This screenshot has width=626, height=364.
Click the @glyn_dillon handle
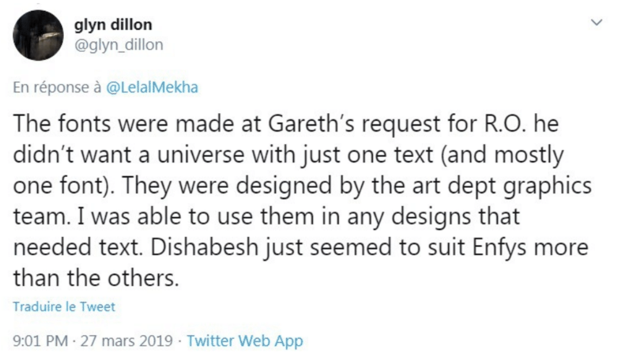119,45
